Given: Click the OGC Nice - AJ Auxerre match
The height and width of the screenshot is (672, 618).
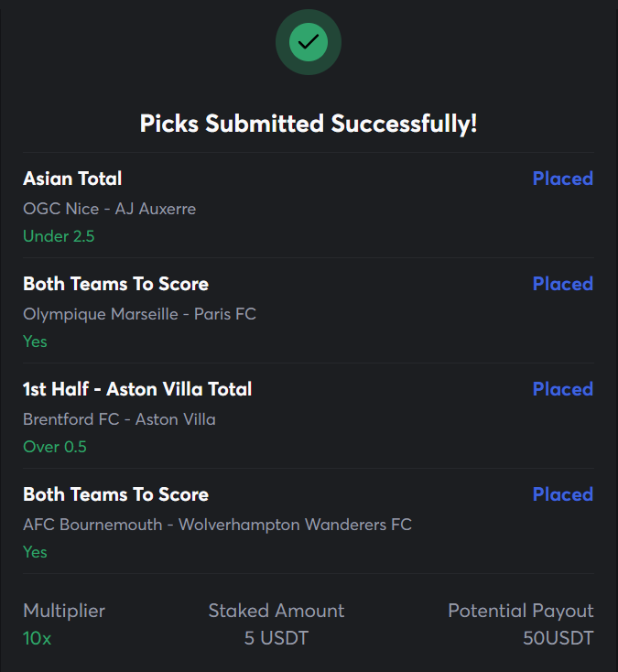Looking at the screenshot, I should coord(109,209).
